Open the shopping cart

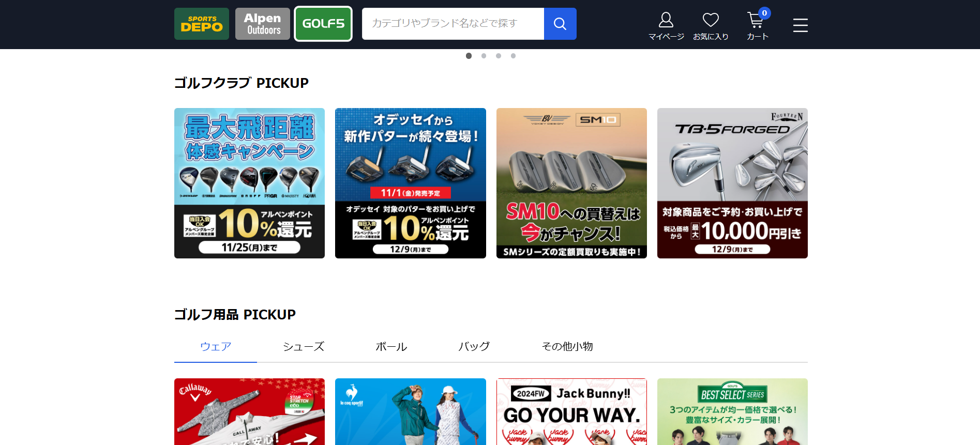click(x=757, y=26)
